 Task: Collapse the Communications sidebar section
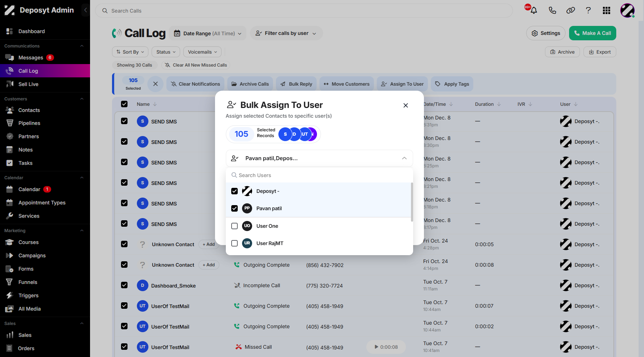pyautogui.click(x=82, y=46)
